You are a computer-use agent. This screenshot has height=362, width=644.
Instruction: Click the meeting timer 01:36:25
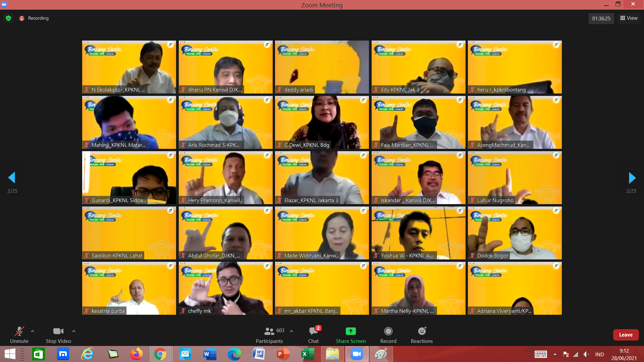coord(601,18)
